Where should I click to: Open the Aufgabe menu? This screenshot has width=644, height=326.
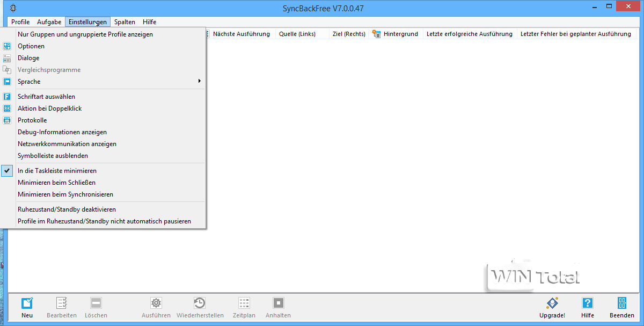(49, 22)
